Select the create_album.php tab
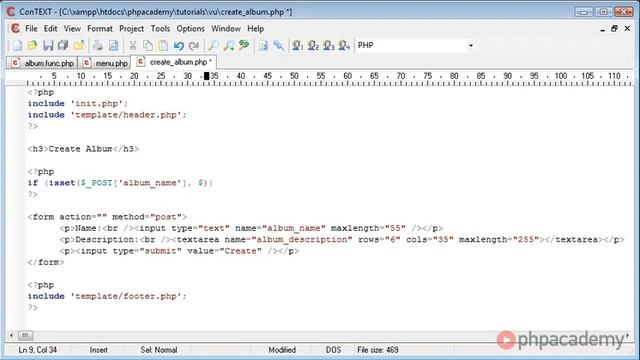The width and height of the screenshot is (640, 360). (x=174, y=62)
